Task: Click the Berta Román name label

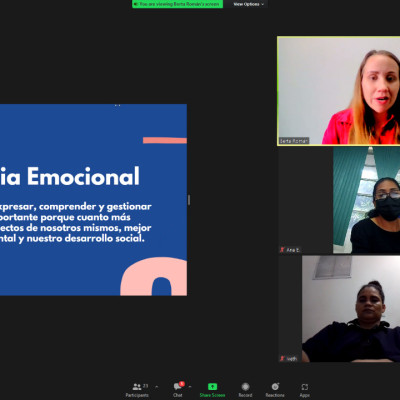Action: (x=294, y=141)
